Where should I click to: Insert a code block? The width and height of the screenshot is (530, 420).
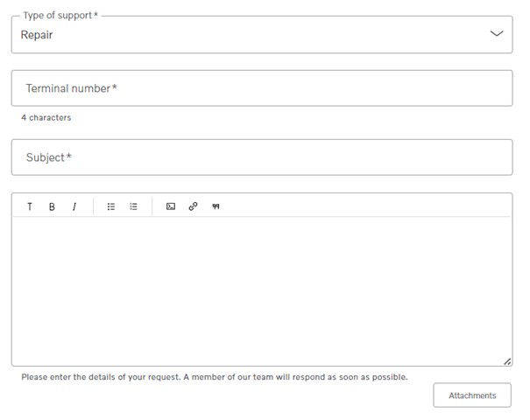(x=171, y=206)
